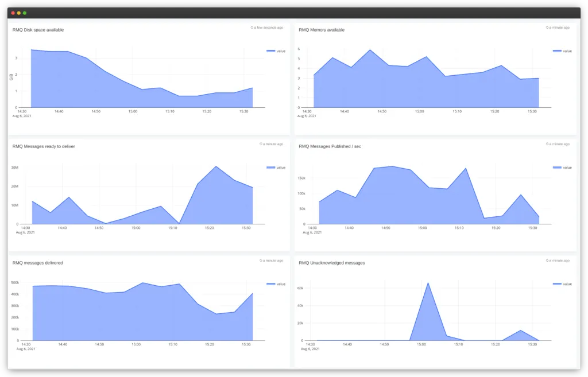Open the RMQ Unacknowledged messages panel title
The width and height of the screenshot is (588, 377).
331,263
